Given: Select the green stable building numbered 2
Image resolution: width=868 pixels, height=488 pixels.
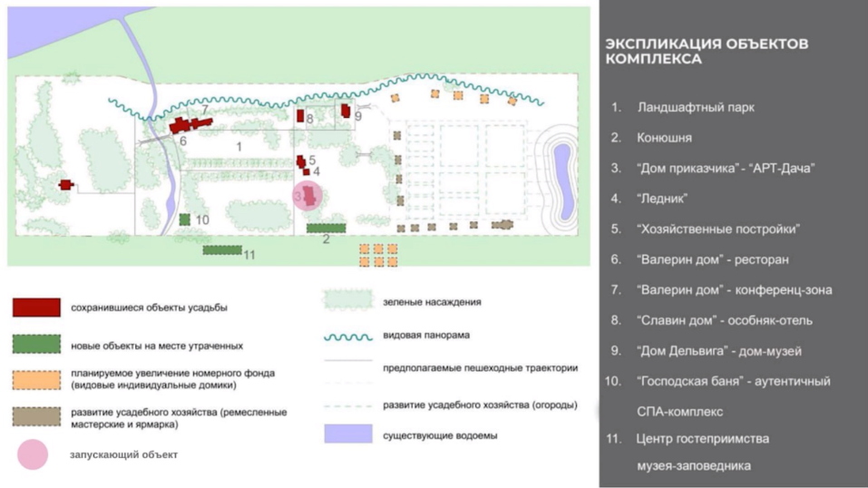Looking at the screenshot, I should (327, 228).
